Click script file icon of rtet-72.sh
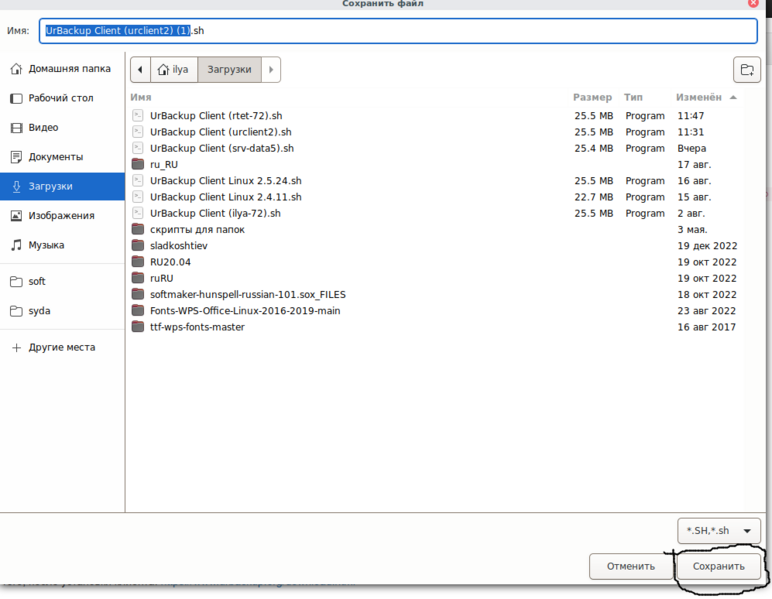772x599 pixels. tap(138, 116)
